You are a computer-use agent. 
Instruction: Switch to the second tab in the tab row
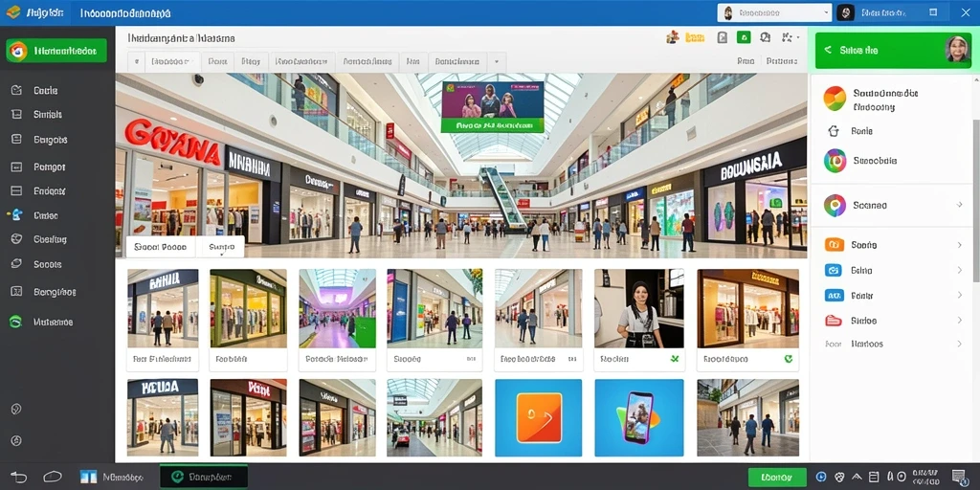(x=217, y=62)
